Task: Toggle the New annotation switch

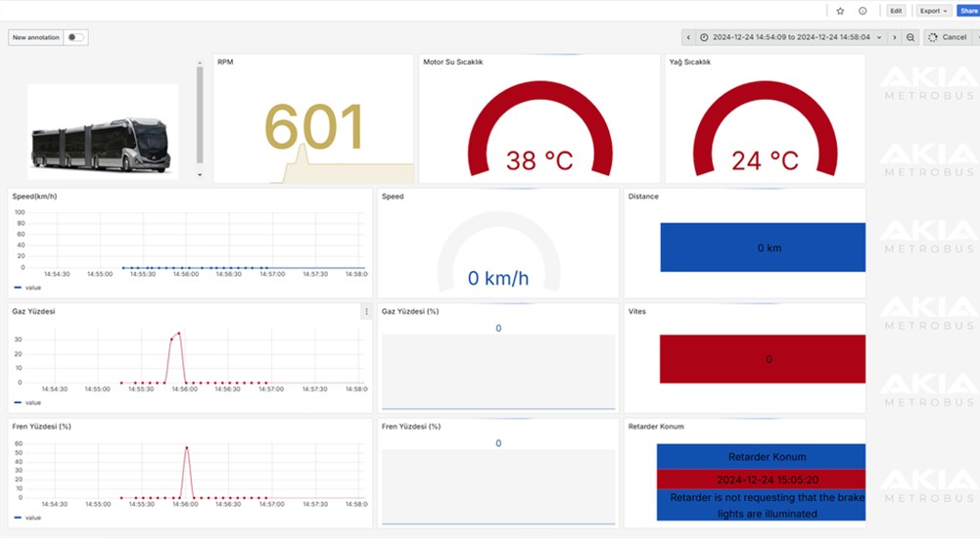Action: [75, 37]
